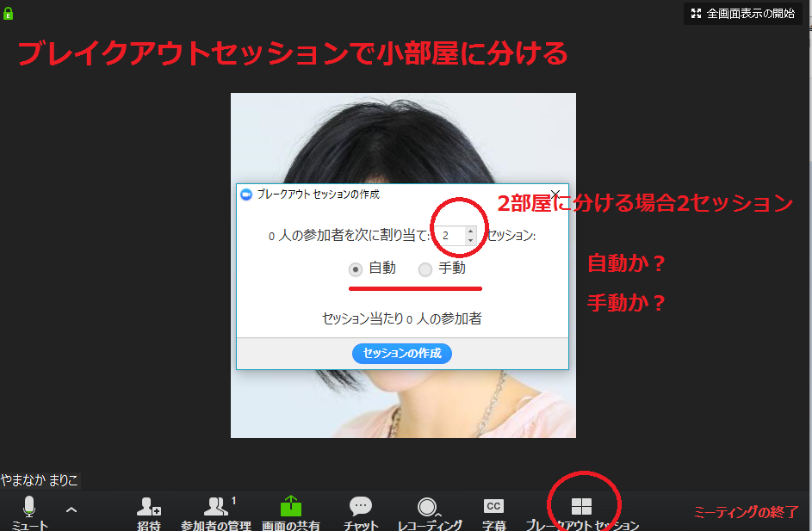Click the session number input field
Viewport: 812px width, 531px height.
449,236
